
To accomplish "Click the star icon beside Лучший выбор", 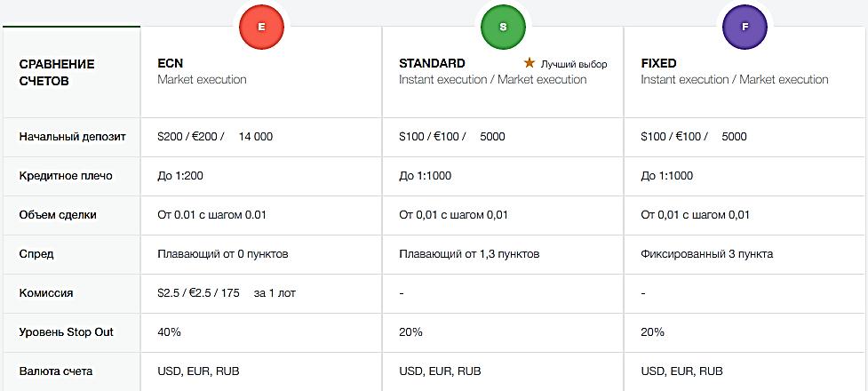I will (530, 63).
